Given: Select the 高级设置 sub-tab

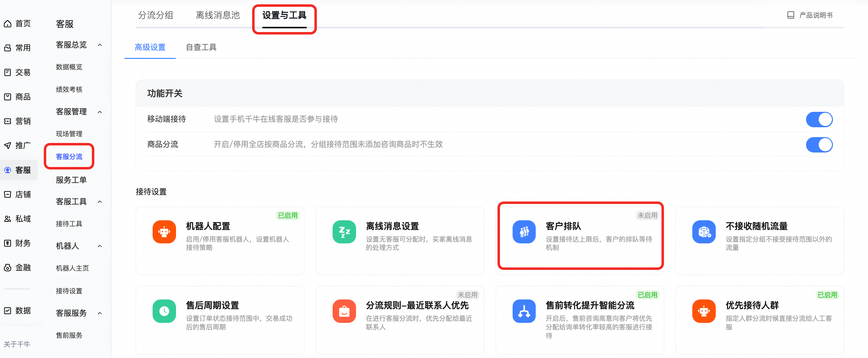Looking at the screenshot, I should pos(150,47).
